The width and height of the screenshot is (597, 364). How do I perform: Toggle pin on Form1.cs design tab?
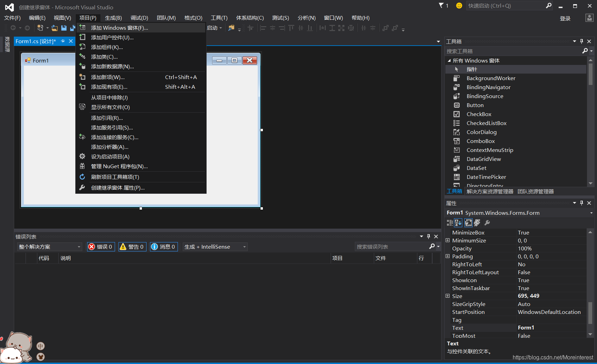(63, 41)
